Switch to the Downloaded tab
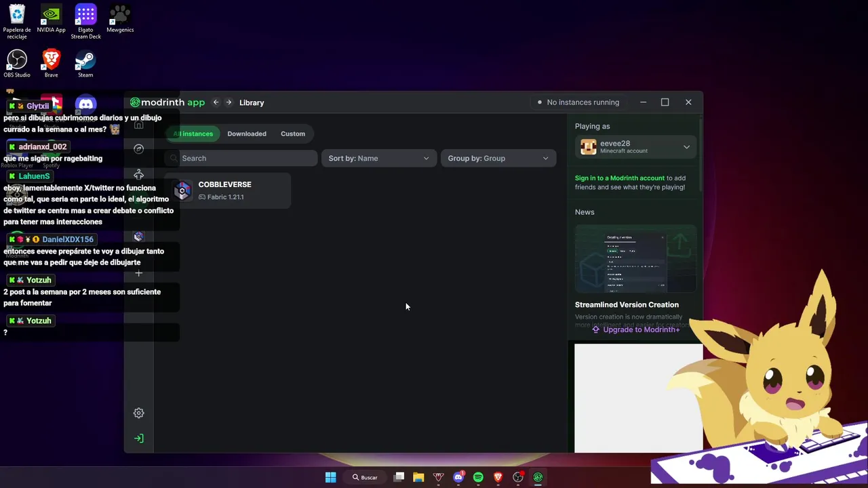Viewport: 868px width, 488px height. pyautogui.click(x=247, y=134)
